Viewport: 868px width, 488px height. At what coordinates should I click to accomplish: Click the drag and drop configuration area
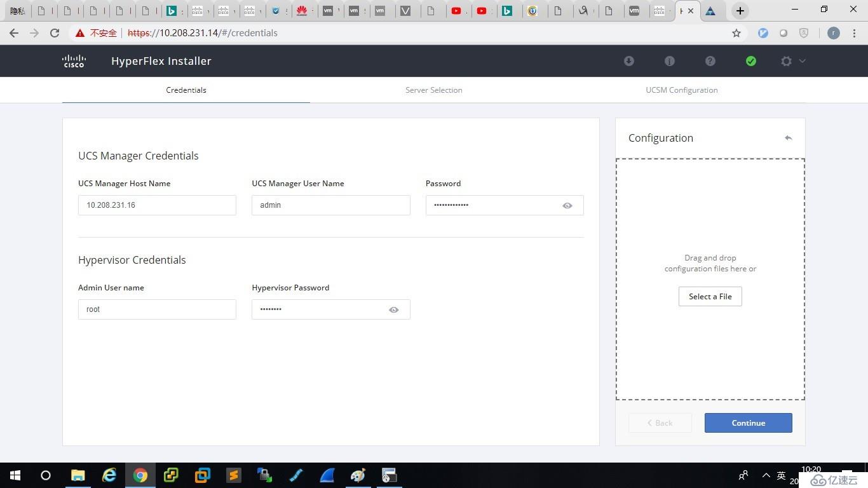(x=710, y=279)
